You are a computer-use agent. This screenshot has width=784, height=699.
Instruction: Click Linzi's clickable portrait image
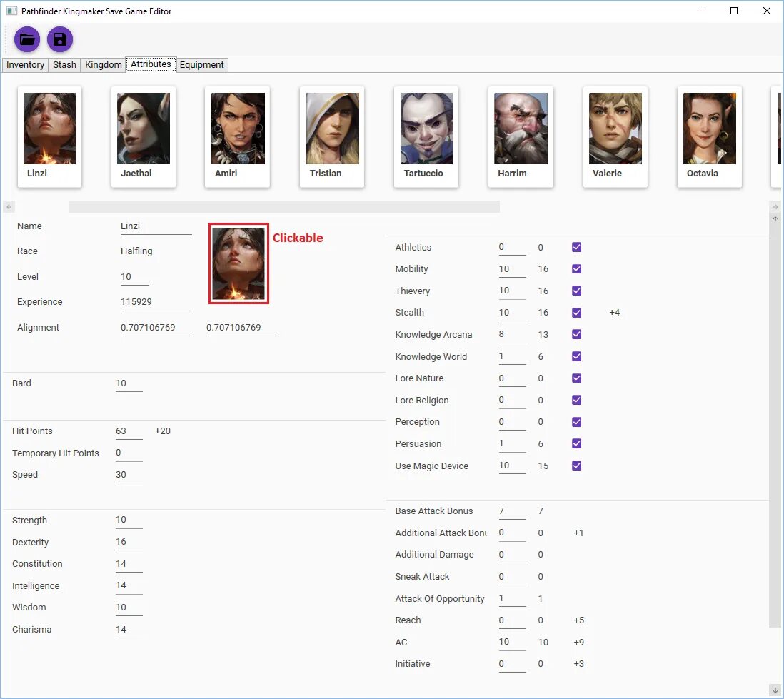(238, 263)
